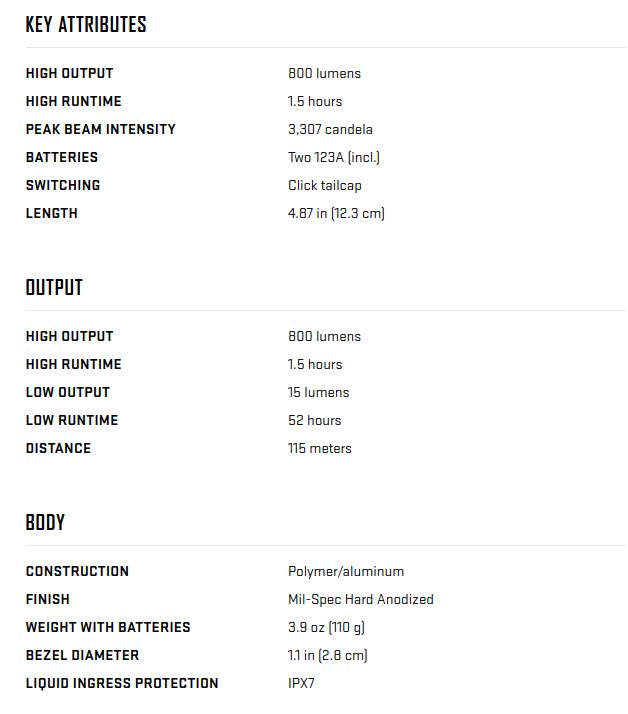Screen dimensions: 628x714
Task: Click the Polymer/aluminum construction value
Action: click(346, 571)
